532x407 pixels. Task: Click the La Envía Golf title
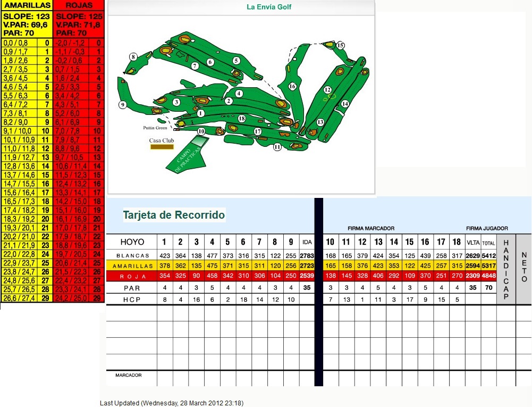[269, 7]
